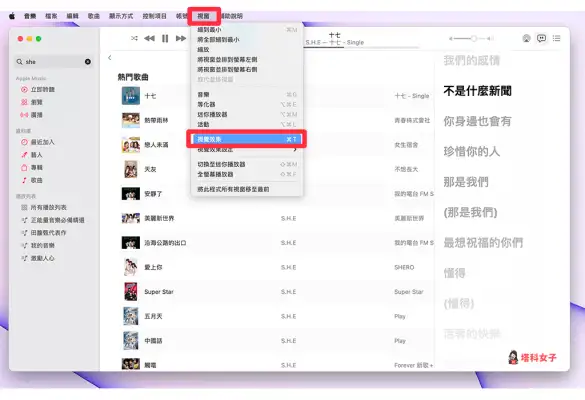Skip forward to the next track
This screenshot has height=400, width=585.
coord(181,38)
